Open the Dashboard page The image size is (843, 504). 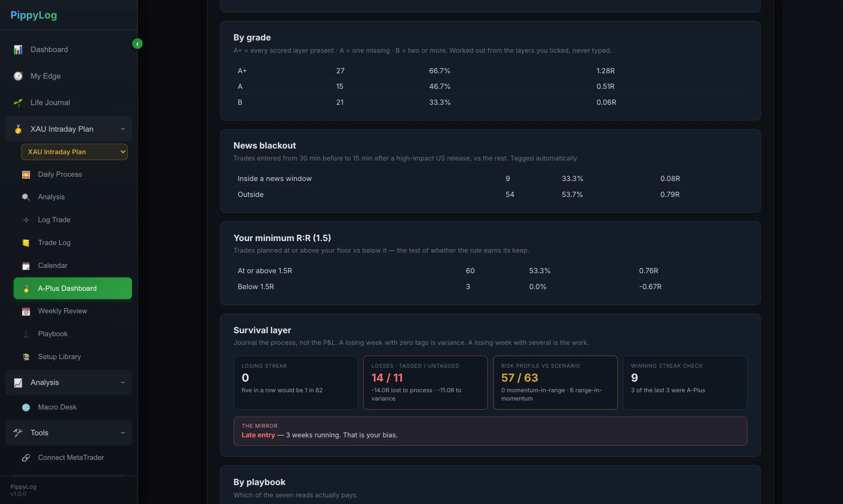(69, 50)
